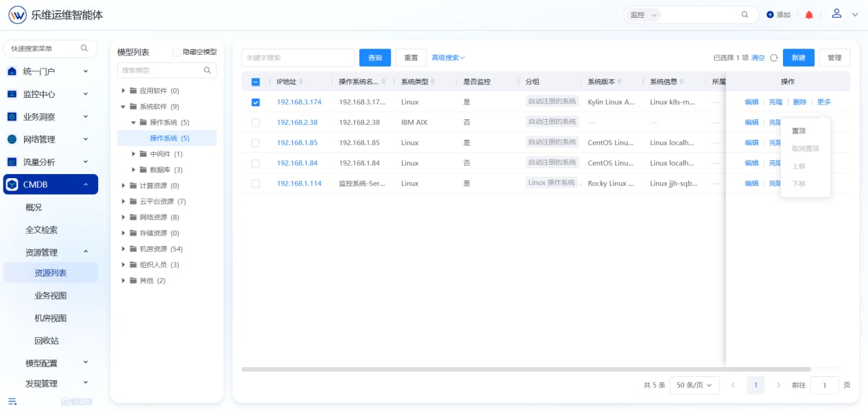Click the 重置 button

[x=411, y=58]
